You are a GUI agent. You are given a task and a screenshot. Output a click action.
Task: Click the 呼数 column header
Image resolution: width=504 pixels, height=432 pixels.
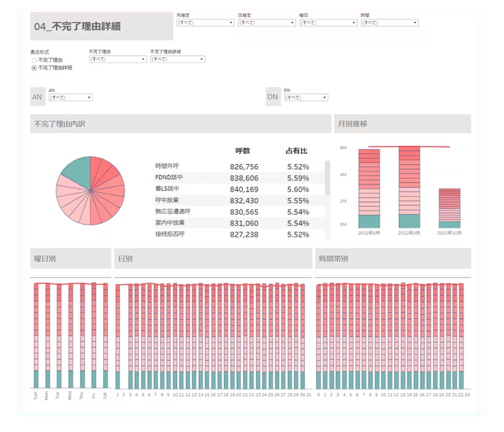coord(242,151)
